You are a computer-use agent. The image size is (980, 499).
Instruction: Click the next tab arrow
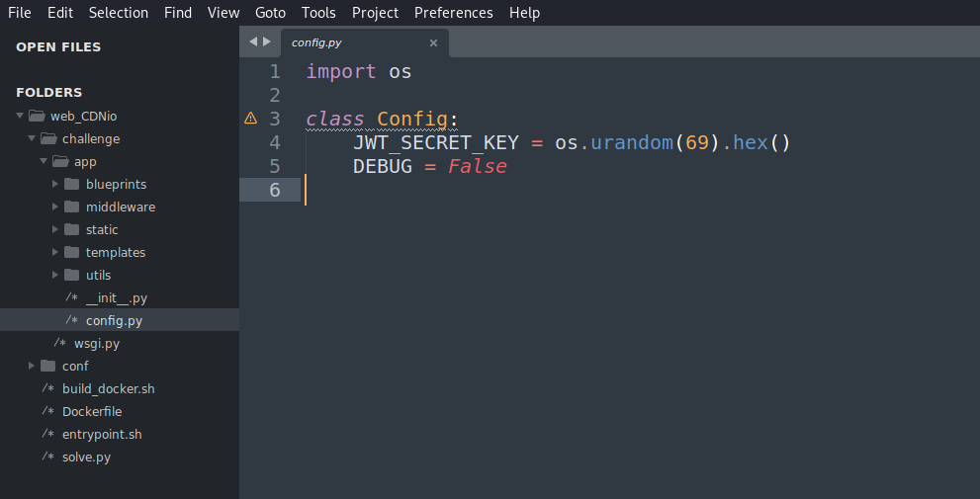click(266, 42)
